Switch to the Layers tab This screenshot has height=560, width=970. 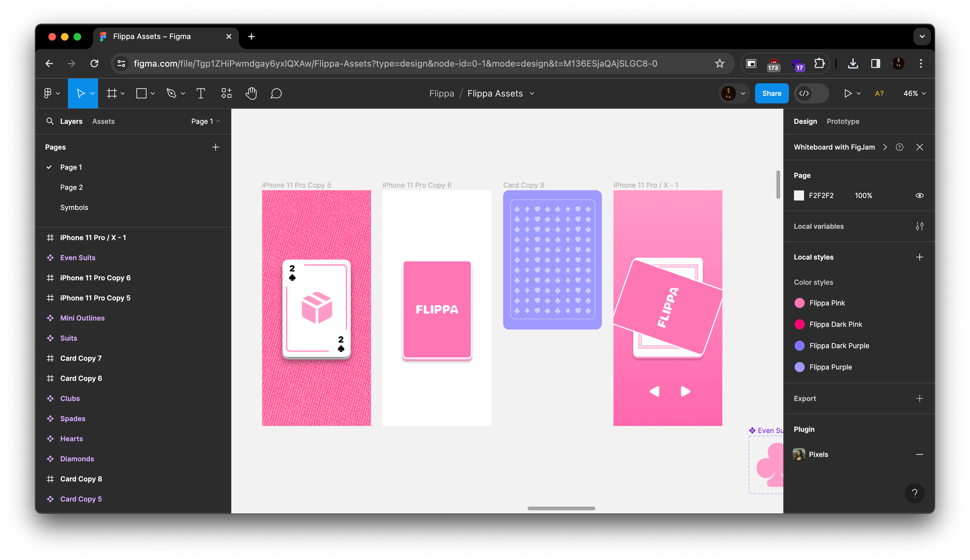pyautogui.click(x=71, y=121)
